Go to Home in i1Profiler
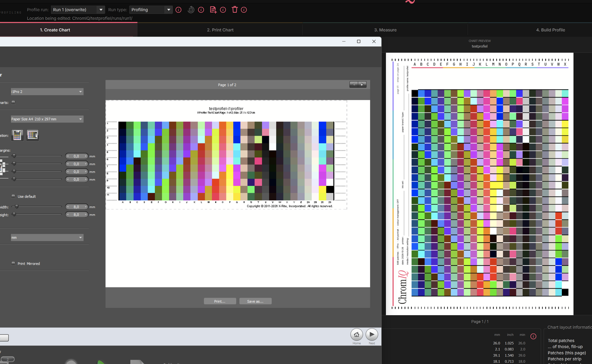This screenshot has width=592, height=364. [x=357, y=334]
